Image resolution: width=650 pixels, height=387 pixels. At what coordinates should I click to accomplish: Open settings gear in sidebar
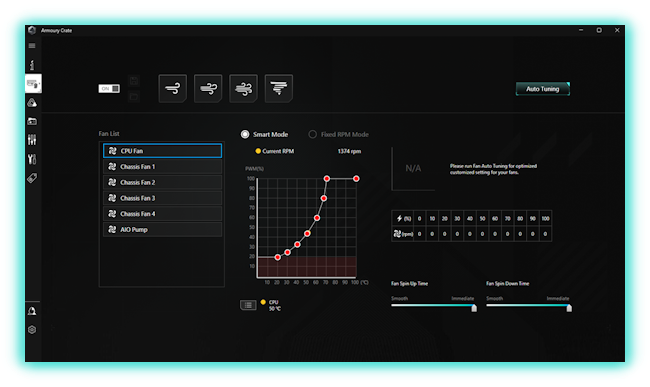point(32,330)
